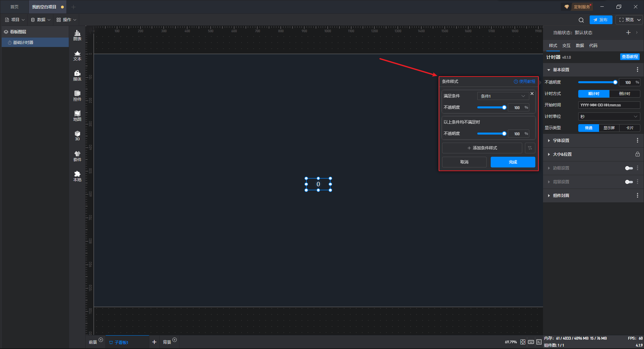Image resolution: width=644 pixels, height=349 pixels.
Task: Select 普通 display type
Action: (x=589, y=128)
